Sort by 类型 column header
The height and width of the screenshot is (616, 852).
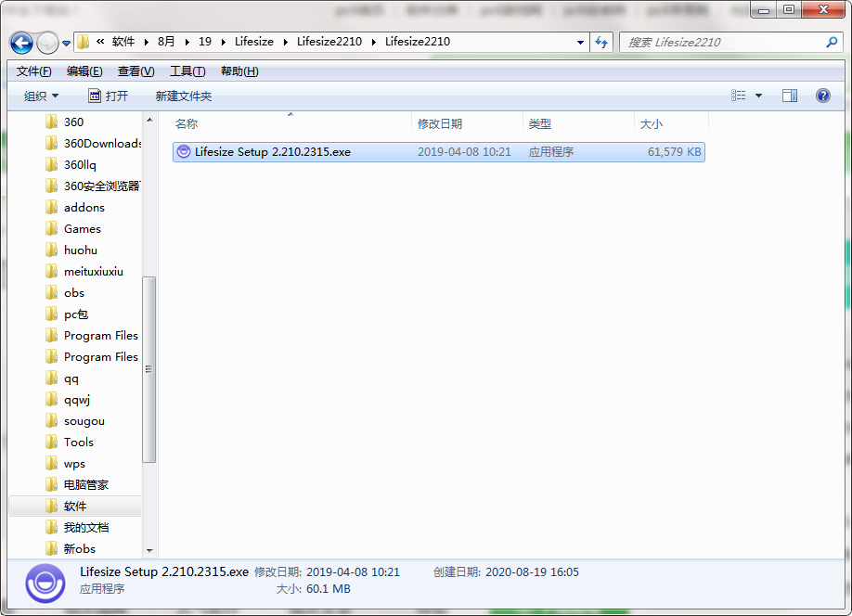(579, 124)
